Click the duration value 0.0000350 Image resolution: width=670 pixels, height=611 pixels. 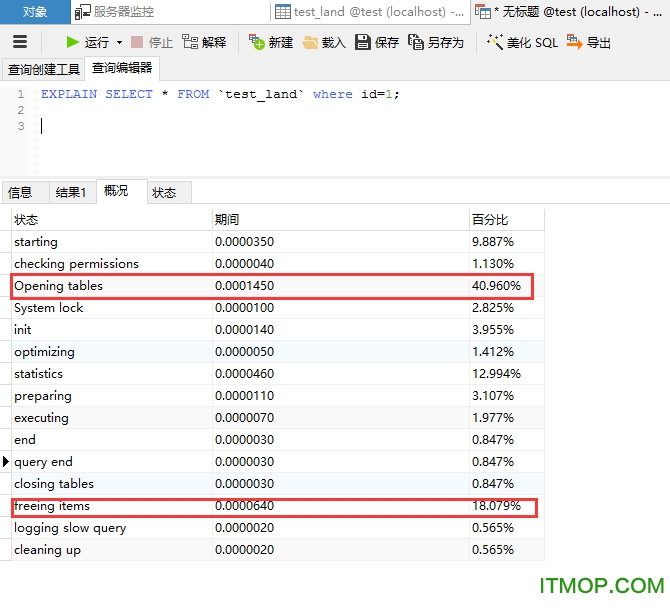[x=244, y=242]
